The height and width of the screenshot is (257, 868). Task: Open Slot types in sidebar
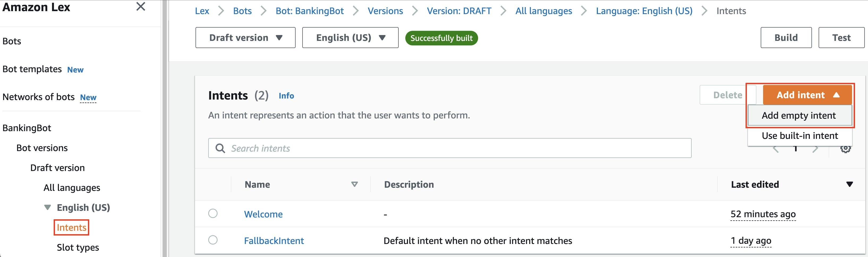[78, 247]
